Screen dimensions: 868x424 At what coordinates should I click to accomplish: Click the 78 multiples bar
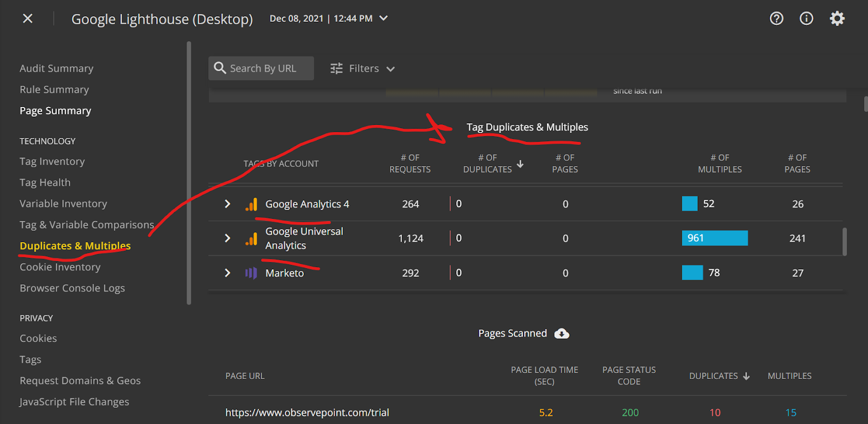tap(692, 273)
